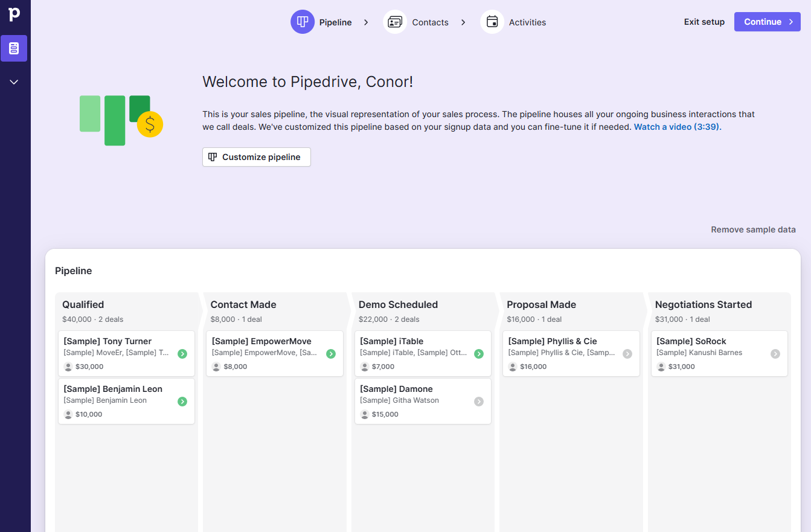Click the person icon on Tony Turner's deal
Viewport: 811px width, 532px height.
67,366
